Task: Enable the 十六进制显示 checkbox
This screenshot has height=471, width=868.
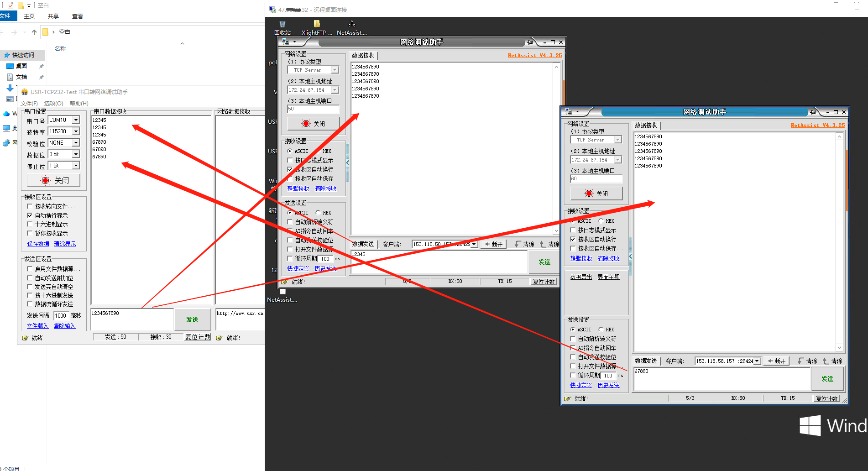Action: pos(30,224)
